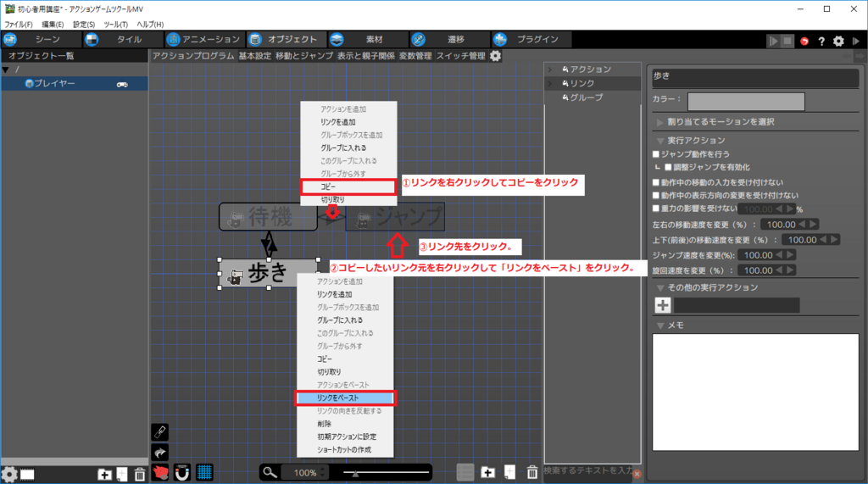Click inside the メモ text area
Image resolution: width=868 pixels, height=484 pixels.
755,392
